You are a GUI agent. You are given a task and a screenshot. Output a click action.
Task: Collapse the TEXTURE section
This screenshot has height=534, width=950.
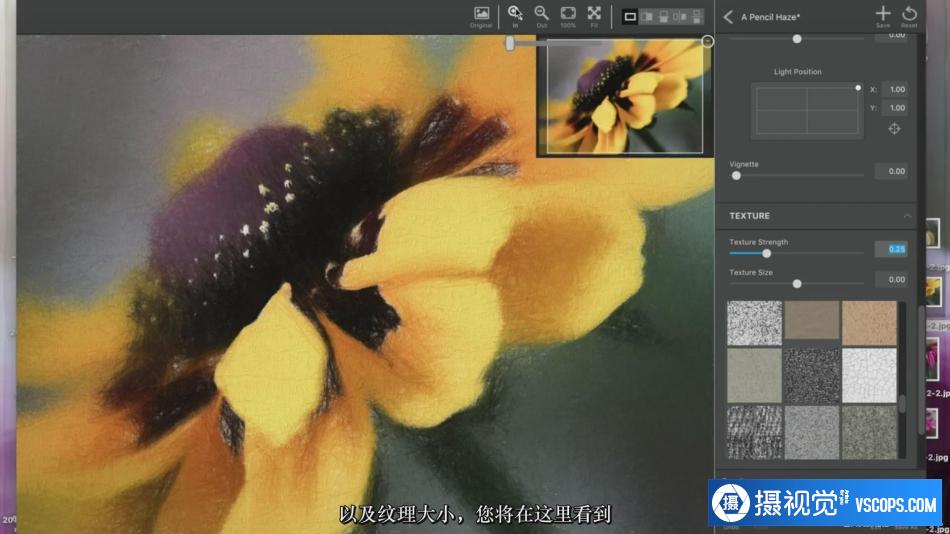point(907,216)
